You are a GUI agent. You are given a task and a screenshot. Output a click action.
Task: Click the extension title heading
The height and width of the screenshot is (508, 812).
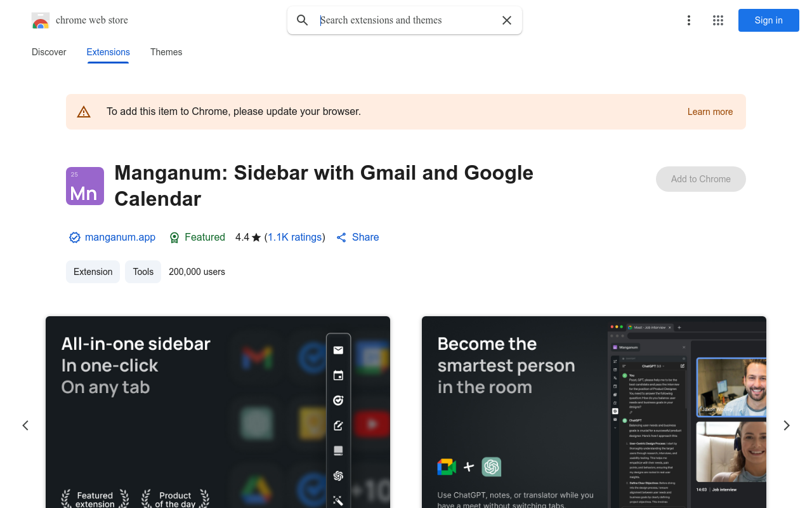click(324, 185)
